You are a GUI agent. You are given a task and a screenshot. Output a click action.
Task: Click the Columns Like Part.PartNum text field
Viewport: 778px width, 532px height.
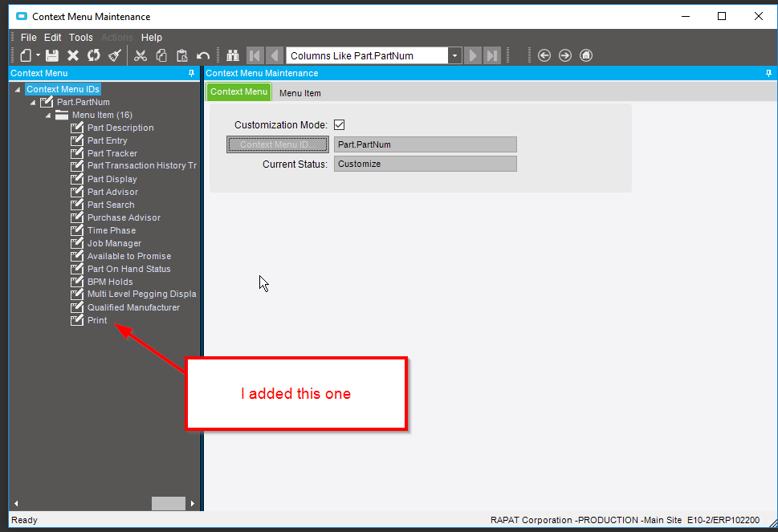(x=367, y=55)
